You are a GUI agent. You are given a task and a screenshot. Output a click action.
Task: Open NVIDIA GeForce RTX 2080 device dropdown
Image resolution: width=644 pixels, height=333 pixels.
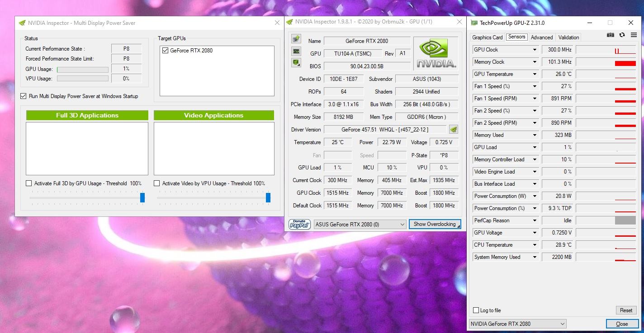(517, 324)
